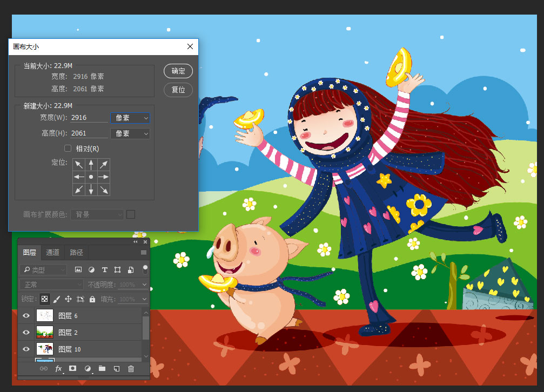Filter layers by pixel layer icon
This screenshot has width=544, height=392.
[78, 269]
